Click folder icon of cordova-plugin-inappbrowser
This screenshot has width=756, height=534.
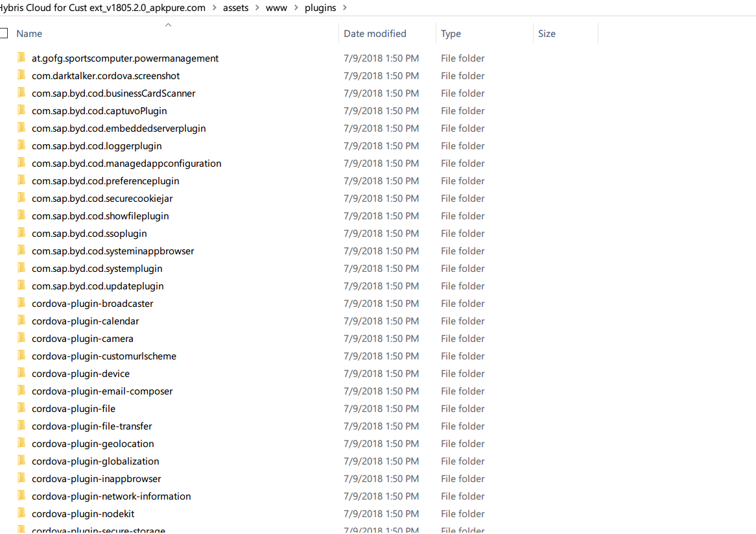21,479
